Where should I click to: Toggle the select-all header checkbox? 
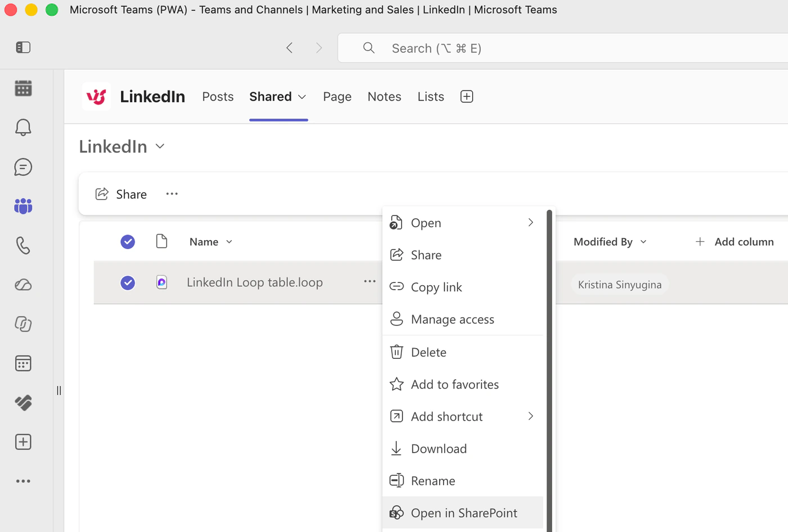click(128, 242)
